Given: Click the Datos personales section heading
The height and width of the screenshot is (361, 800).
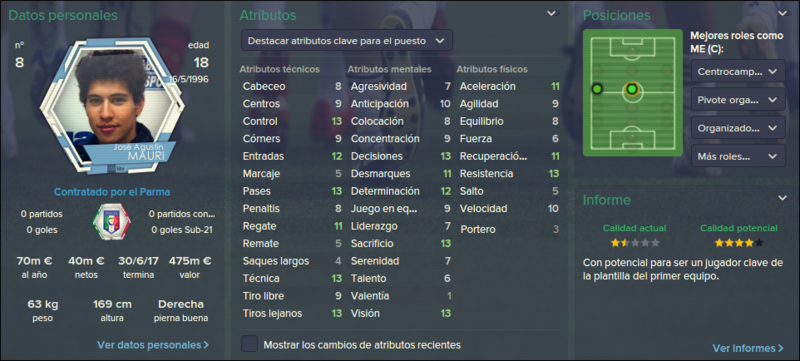Looking at the screenshot, I should coord(63,15).
